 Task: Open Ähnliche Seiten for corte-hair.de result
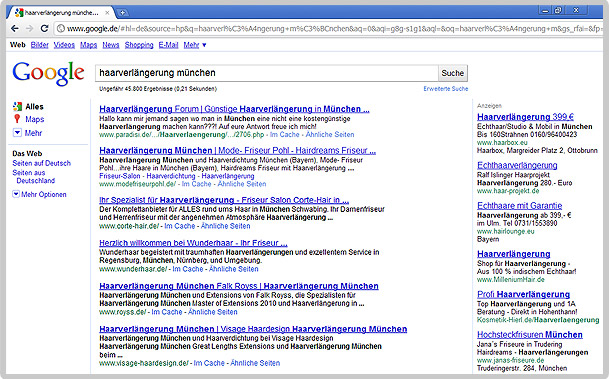pos(226,226)
